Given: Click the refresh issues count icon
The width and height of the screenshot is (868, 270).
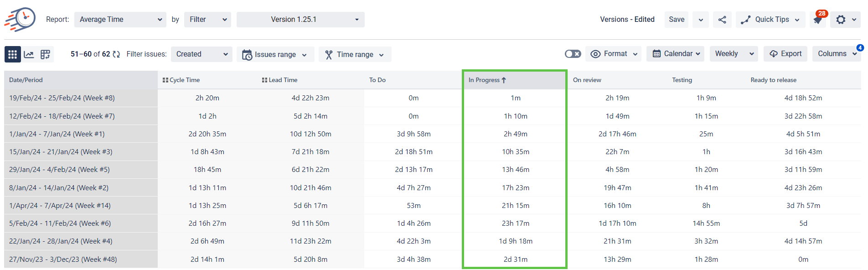Looking at the screenshot, I should (116, 54).
